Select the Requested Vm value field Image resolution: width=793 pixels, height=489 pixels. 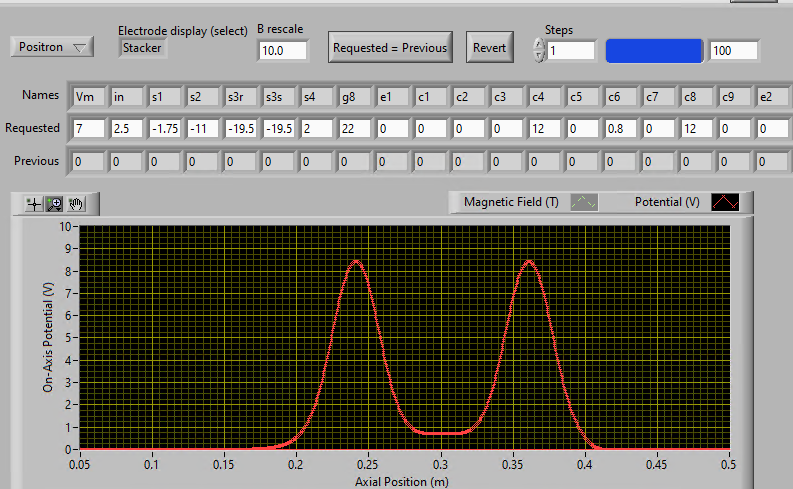point(90,128)
